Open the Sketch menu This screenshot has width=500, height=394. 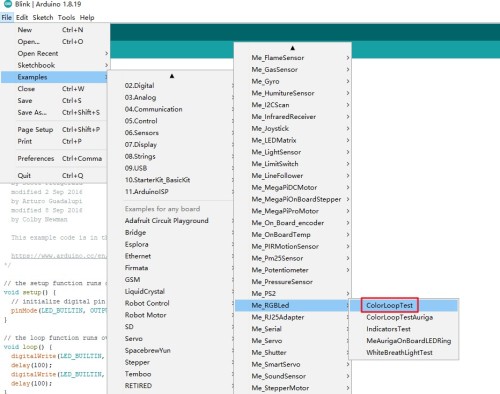pos(43,17)
